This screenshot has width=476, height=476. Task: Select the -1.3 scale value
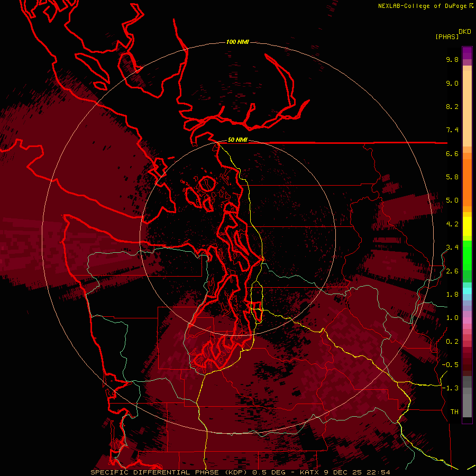point(450,388)
